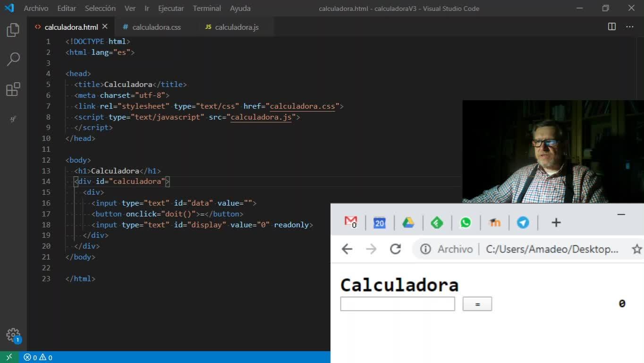Switch to the Feedly pinned browser tab
The height and width of the screenshot is (363, 644).
[437, 223]
